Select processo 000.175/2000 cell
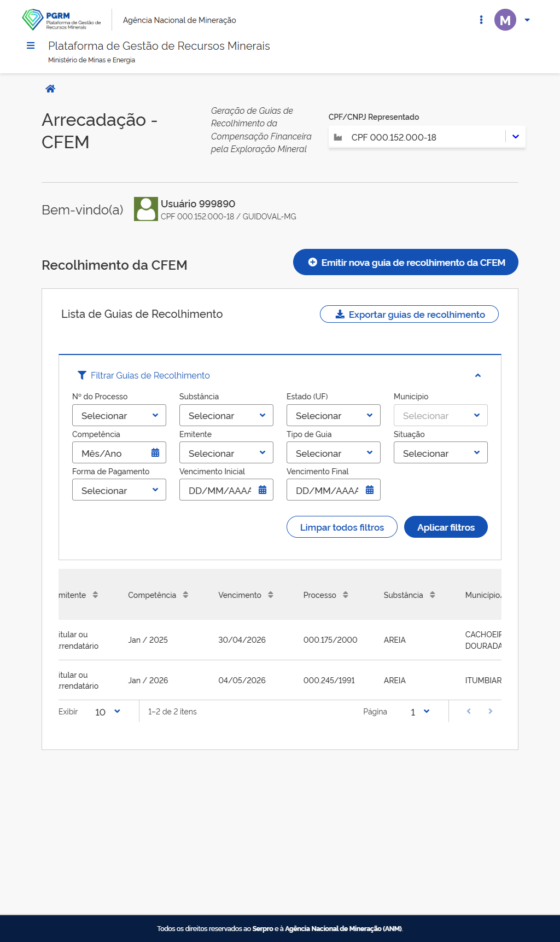This screenshot has width=560, height=942. tap(330, 640)
